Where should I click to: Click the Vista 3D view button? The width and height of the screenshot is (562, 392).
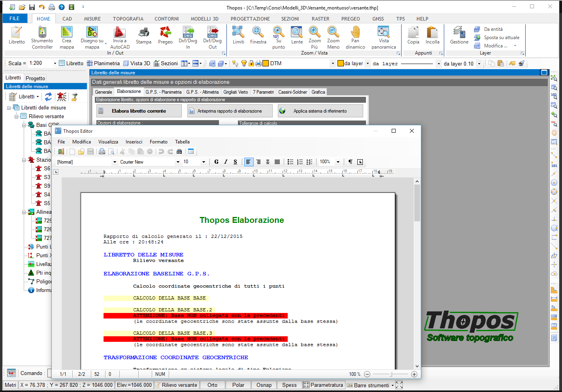coord(137,63)
